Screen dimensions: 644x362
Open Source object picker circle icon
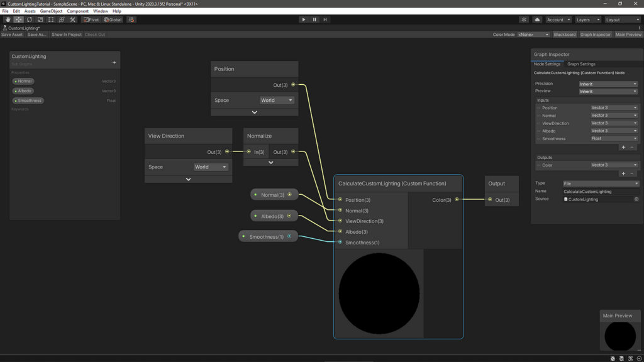(636, 199)
